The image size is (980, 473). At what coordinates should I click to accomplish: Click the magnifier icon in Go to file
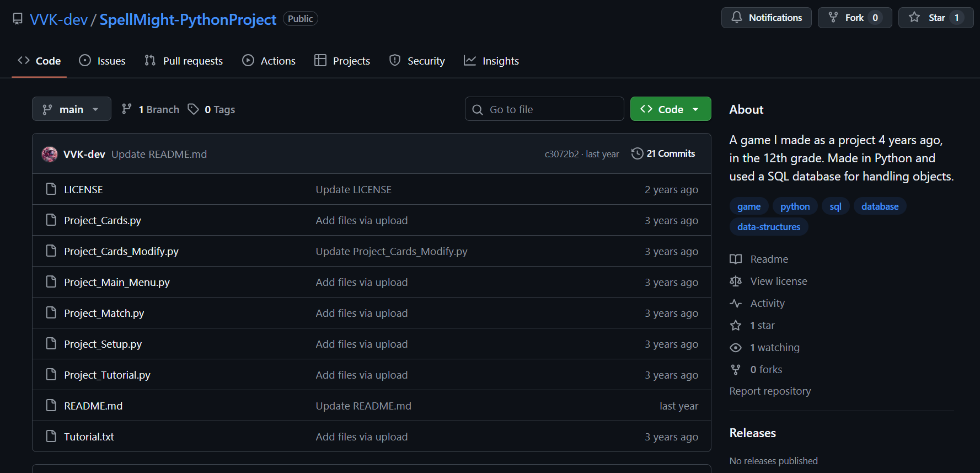click(x=478, y=110)
